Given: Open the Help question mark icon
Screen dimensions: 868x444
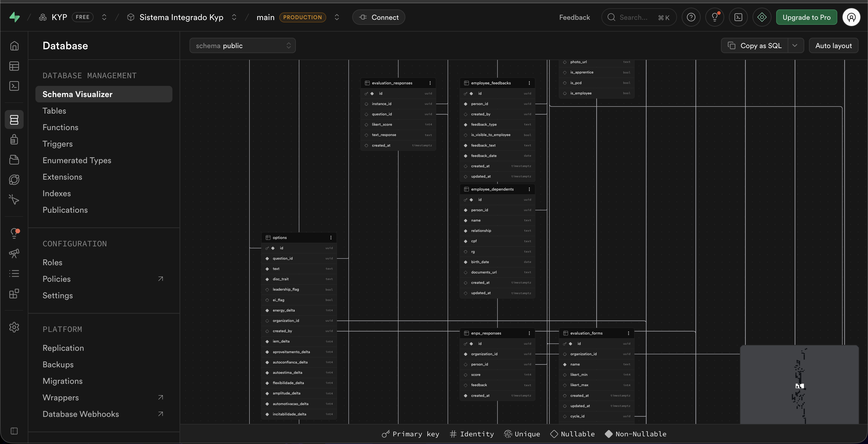Looking at the screenshot, I should (691, 17).
